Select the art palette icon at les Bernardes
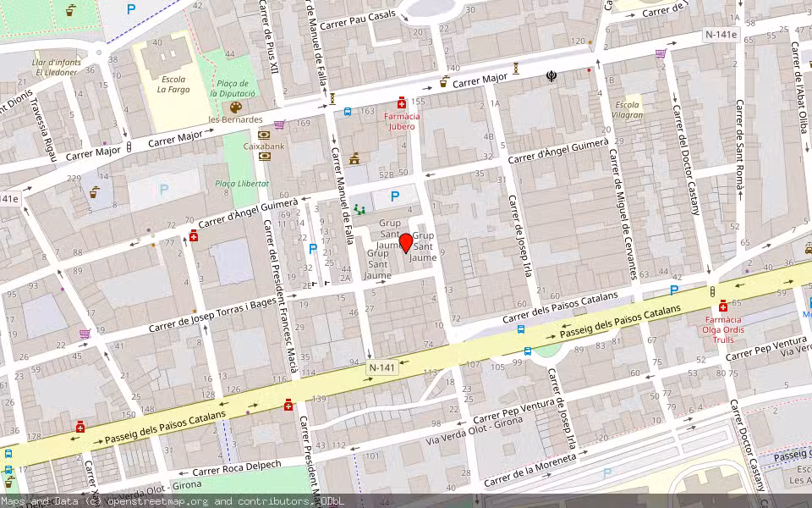Screen dimensions: 812x508 (x=236, y=108)
